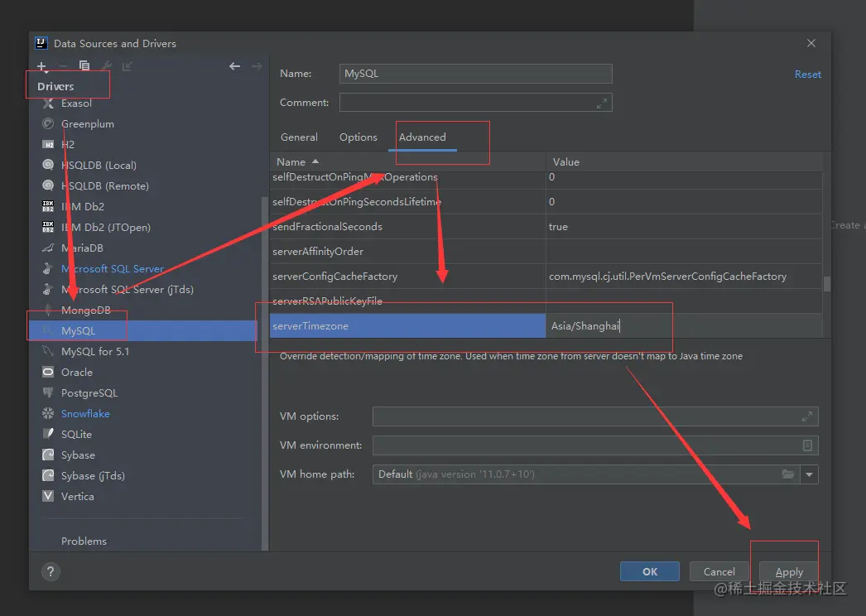Select the serverTimezone property row
The width and height of the screenshot is (866, 616).
[x=407, y=326]
